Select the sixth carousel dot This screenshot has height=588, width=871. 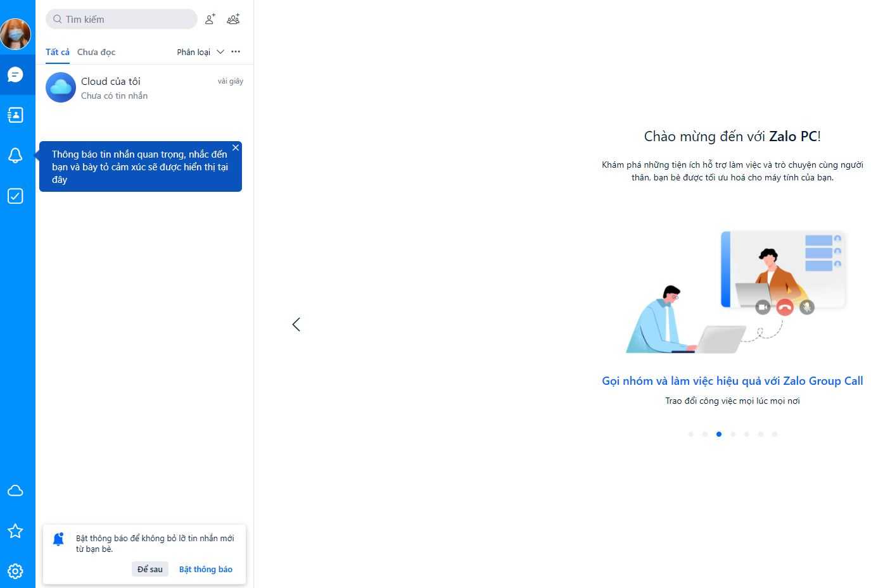pos(761,434)
